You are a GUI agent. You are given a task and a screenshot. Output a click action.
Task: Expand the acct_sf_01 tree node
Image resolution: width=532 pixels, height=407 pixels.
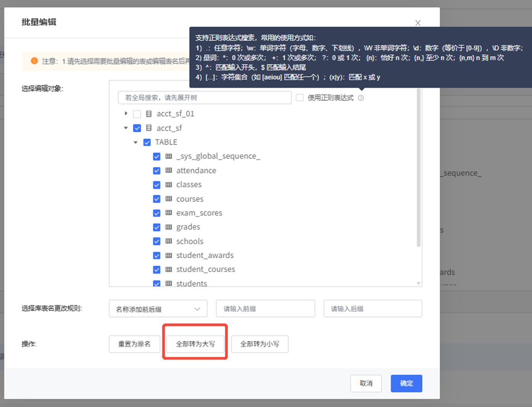(x=126, y=113)
